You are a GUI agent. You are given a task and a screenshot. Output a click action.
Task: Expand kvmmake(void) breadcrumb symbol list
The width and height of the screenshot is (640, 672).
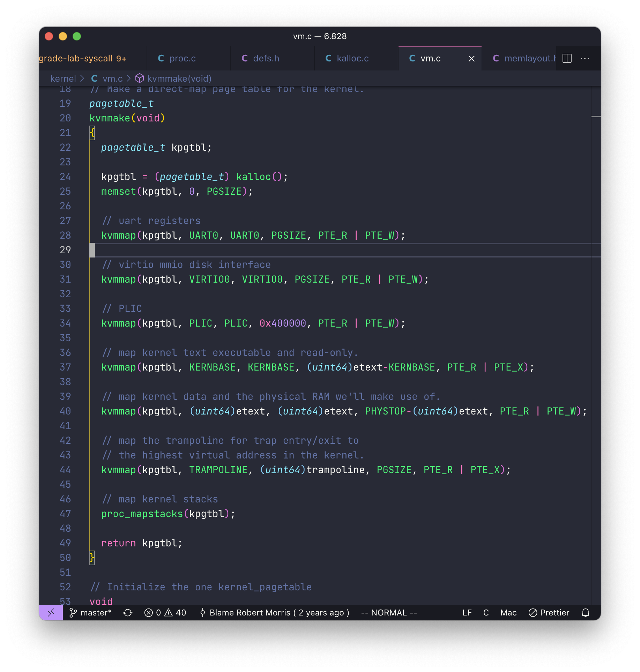click(x=179, y=79)
